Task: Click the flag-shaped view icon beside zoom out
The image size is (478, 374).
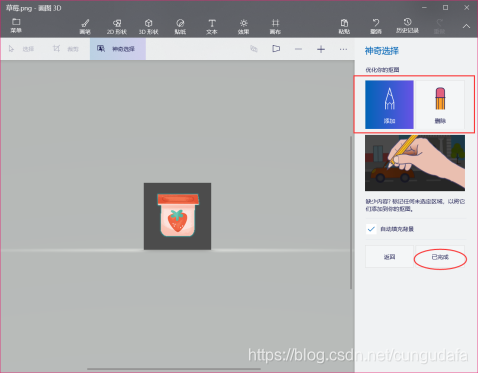Action: [x=276, y=49]
